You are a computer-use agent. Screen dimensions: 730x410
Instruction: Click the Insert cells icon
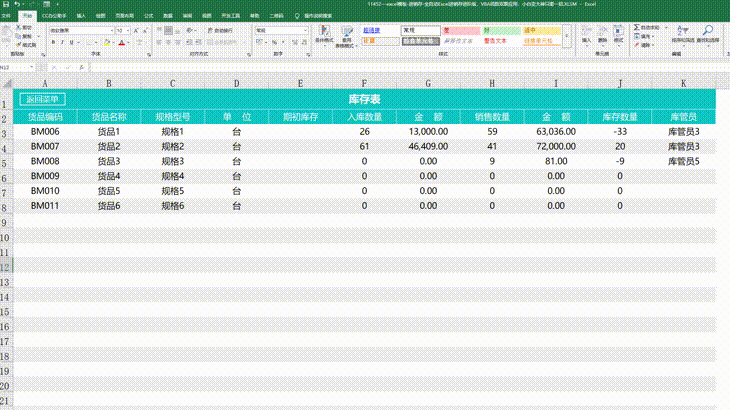pos(587,32)
